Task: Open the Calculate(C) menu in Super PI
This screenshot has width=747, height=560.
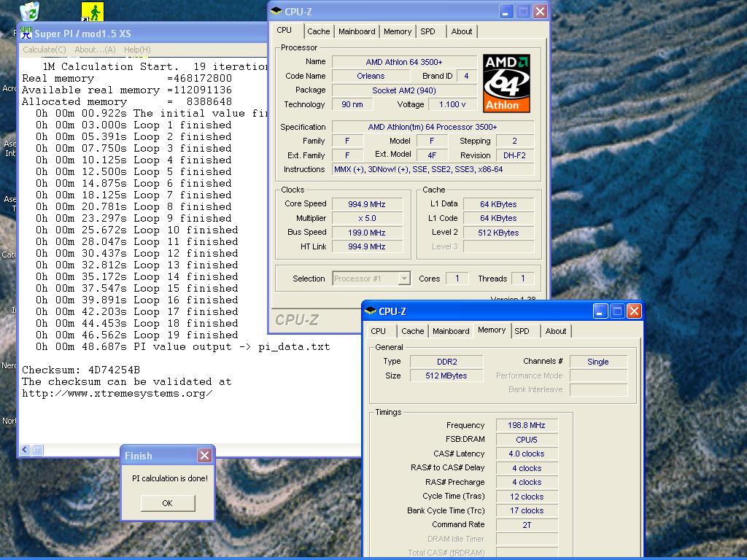Action: pos(44,50)
